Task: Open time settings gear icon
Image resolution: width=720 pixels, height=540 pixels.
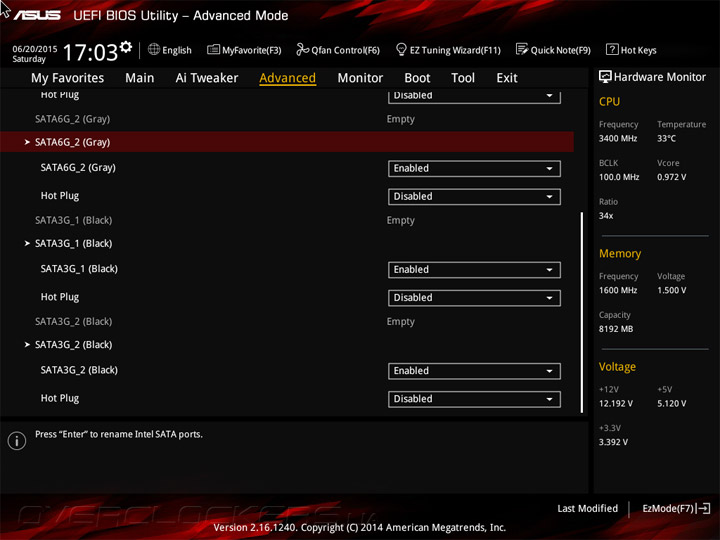Action: [126, 47]
